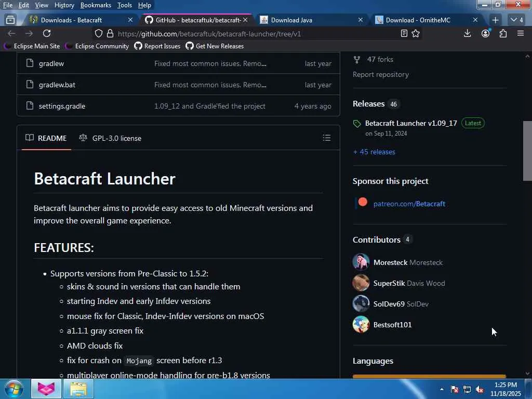This screenshot has height=399, width=532.
Task: Open the Help menu
Action: (x=144, y=5)
